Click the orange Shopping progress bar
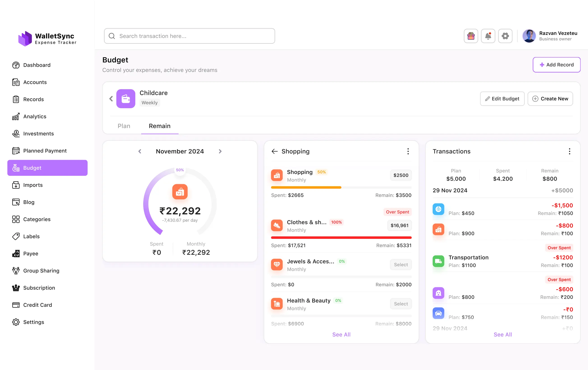This screenshot has height=370, width=588. [306, 187]
